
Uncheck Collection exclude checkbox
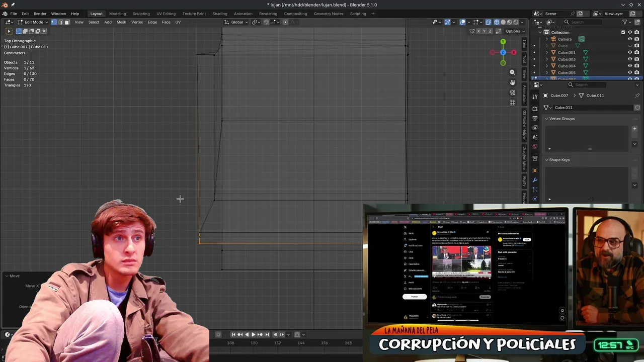pyautogui.click(x=623, y=32)
